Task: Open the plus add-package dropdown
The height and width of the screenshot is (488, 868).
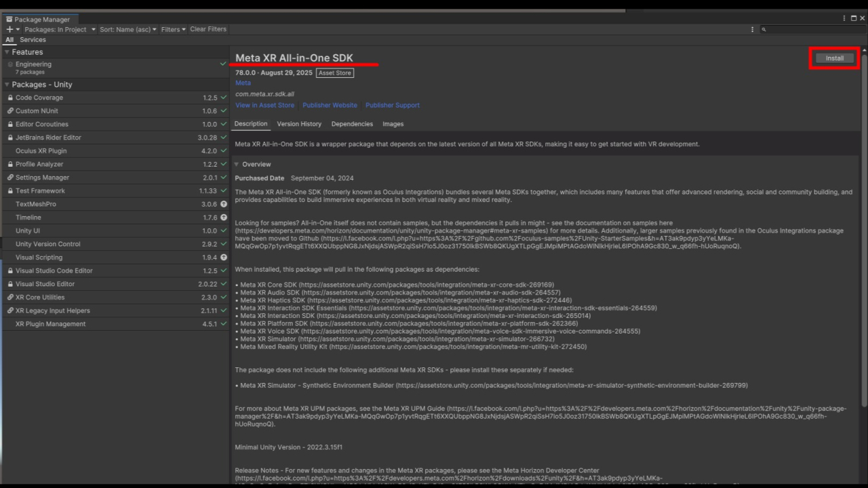Action: point(12,29)
